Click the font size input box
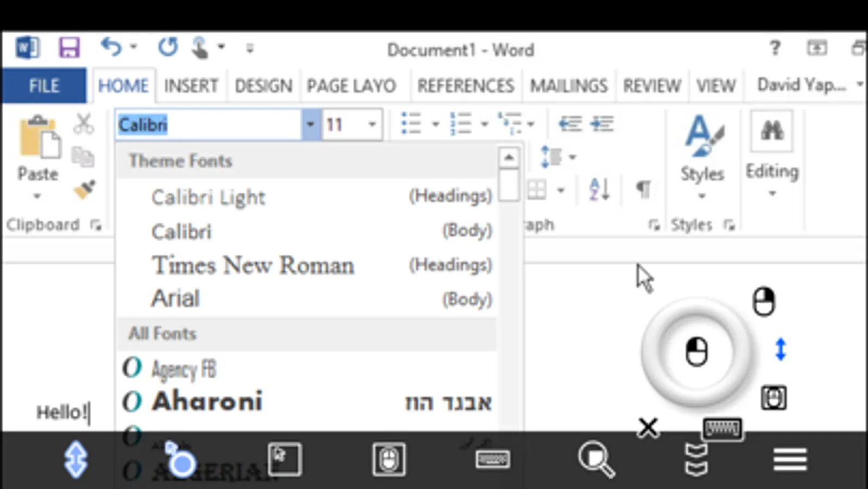The image size is (868, 489). (x=344, y=124)
